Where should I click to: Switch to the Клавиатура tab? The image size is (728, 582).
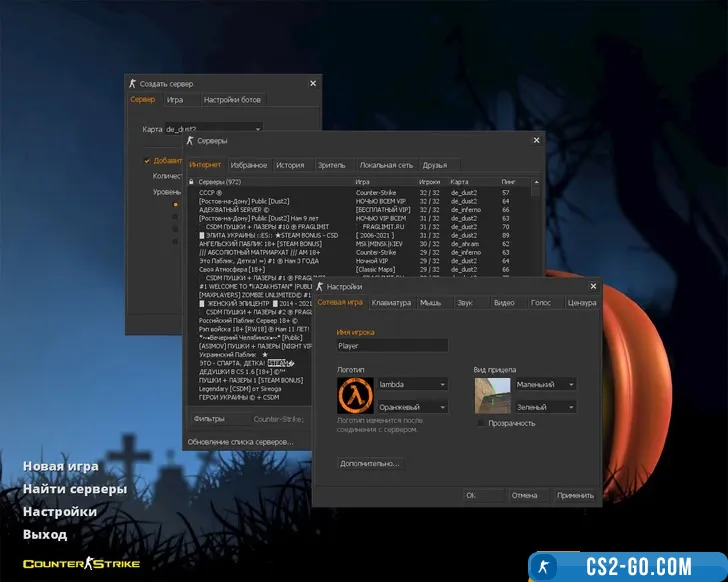(390, 302)
